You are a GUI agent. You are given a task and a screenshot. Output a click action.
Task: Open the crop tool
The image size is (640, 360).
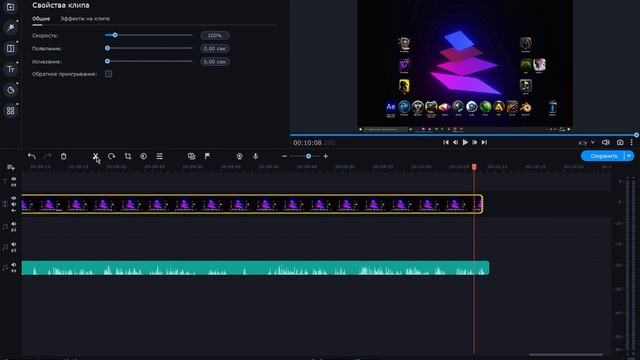pos(128,156)
